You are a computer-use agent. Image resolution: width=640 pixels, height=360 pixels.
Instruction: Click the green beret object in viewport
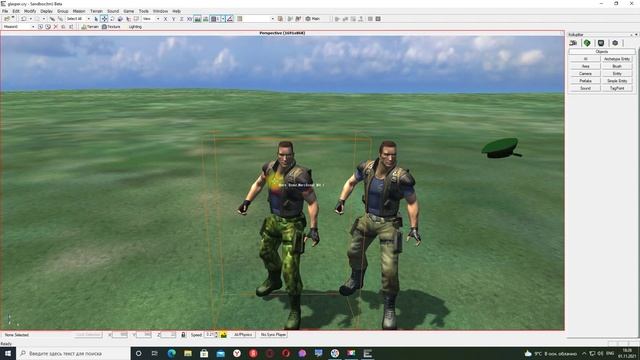coord(501,148)
